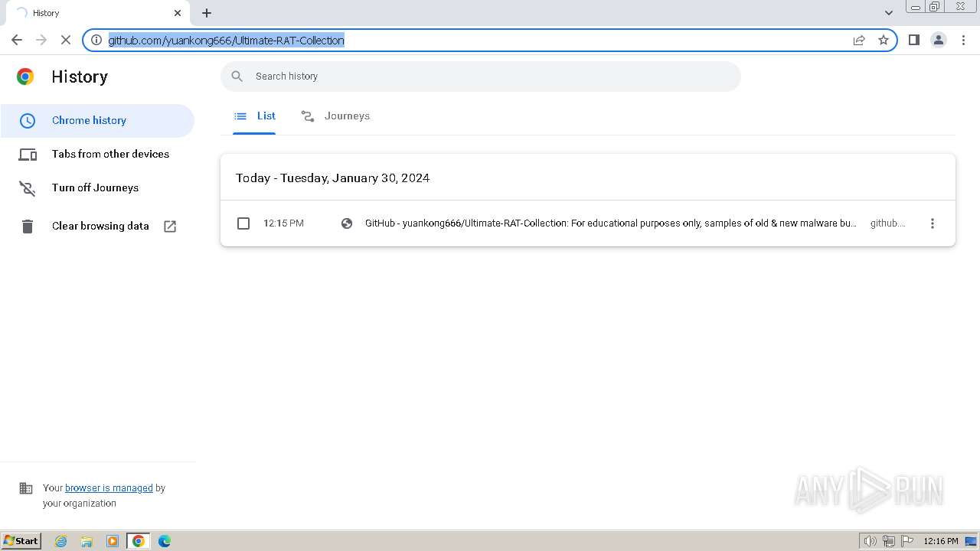Screen dimensions: 980x551
Task: Switch to the List tab
Action: click(x=254, y=116)
